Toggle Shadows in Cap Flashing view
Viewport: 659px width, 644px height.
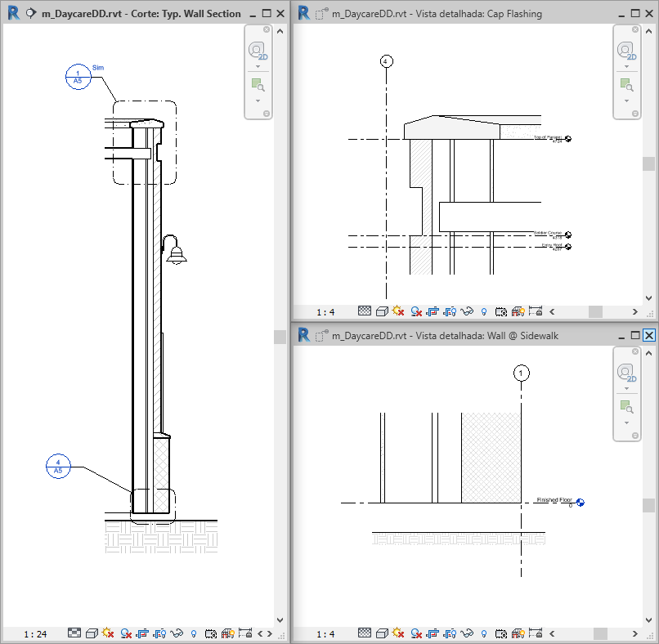(416, 311)
